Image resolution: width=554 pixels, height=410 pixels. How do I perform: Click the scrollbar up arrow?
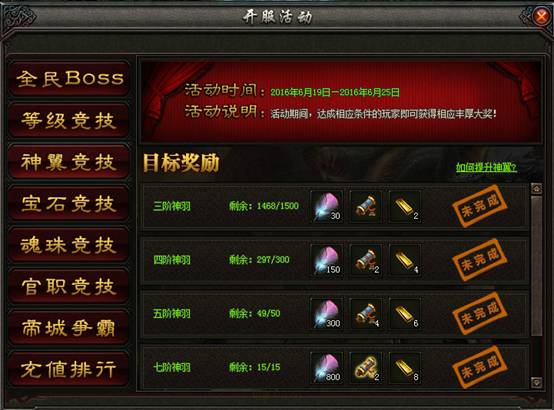tap(536, 188)
